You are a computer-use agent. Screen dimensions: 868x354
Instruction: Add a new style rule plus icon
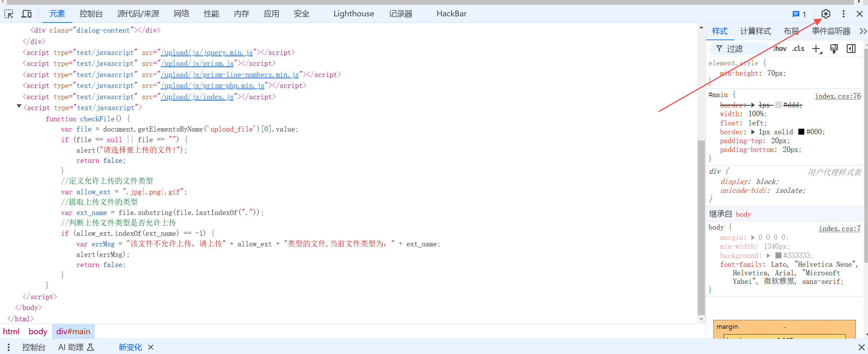pos(816,49)
